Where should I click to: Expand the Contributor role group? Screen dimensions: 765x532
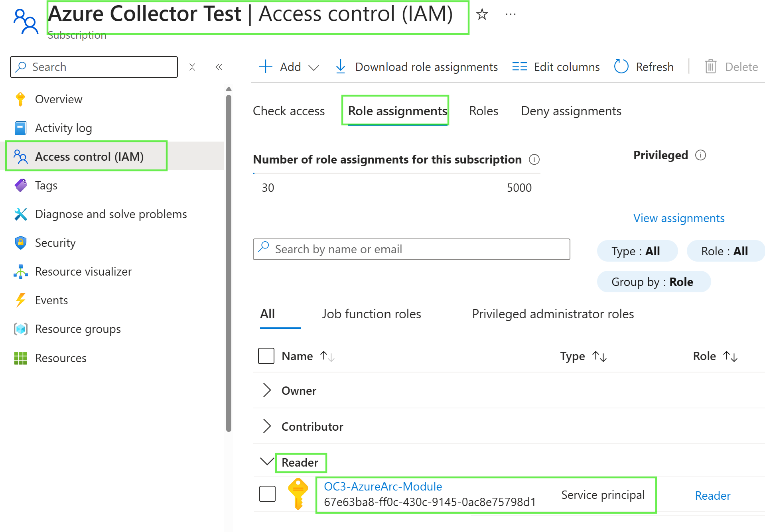point(267,426)
